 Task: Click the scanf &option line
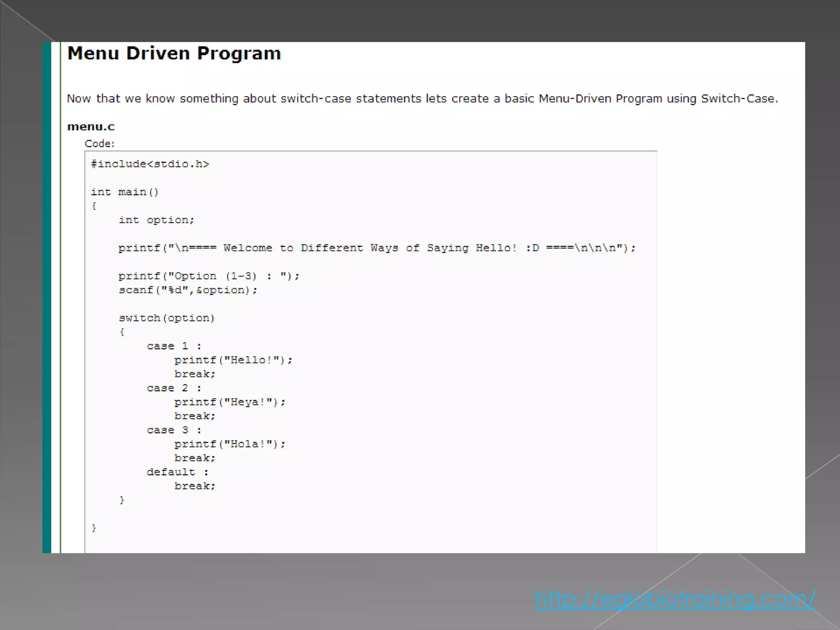[x=188, y=290]
